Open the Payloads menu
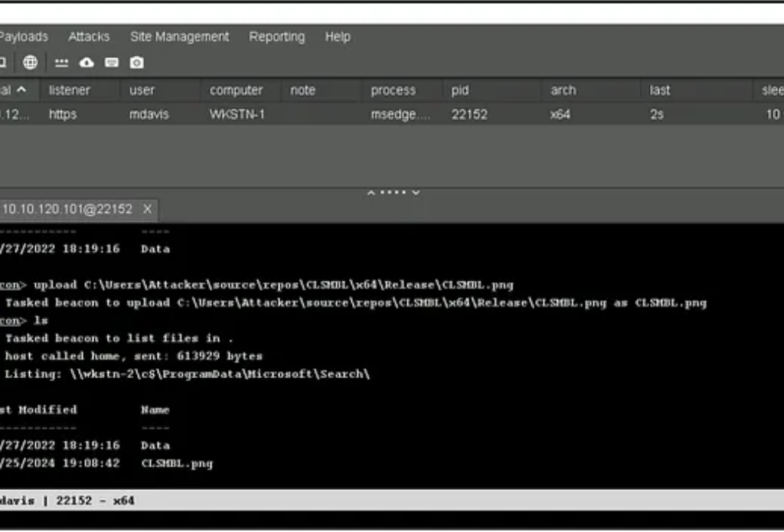This screenshot has height=532, width=784. (x=23, y=37)
